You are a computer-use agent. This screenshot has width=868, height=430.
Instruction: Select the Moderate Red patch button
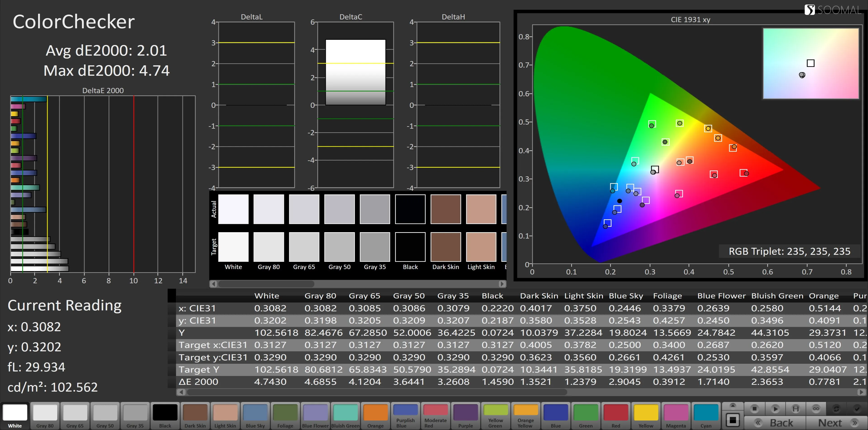click(435, 416)
